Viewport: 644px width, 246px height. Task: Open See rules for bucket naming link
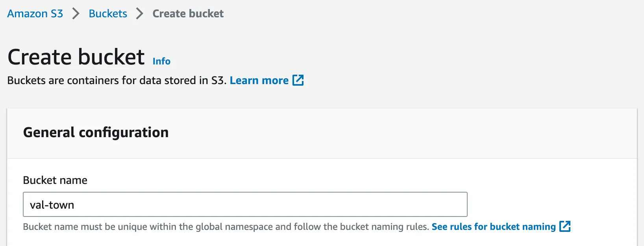pyautogui.click(x=493, y=227)
